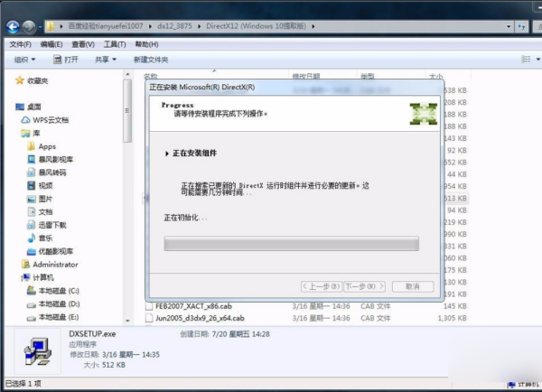542x392 pixels.
Task: Select 桌面 in the navigation pane
Action: [x=34, y=107]
